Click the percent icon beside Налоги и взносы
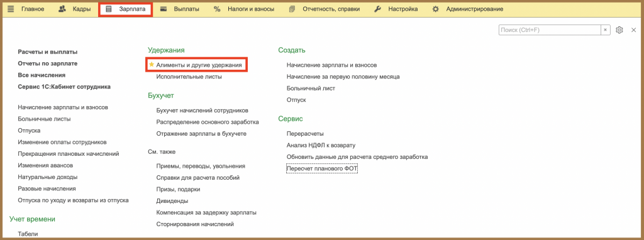Viewport: 644px width, 240px height. click(x=217, y=9)
